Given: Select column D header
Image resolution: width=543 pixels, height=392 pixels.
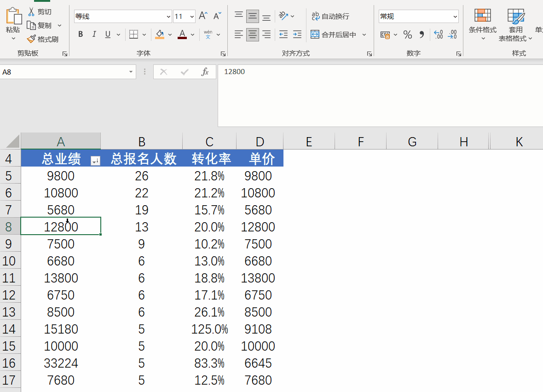Looking at the screenshot, I should pos(260,141).
